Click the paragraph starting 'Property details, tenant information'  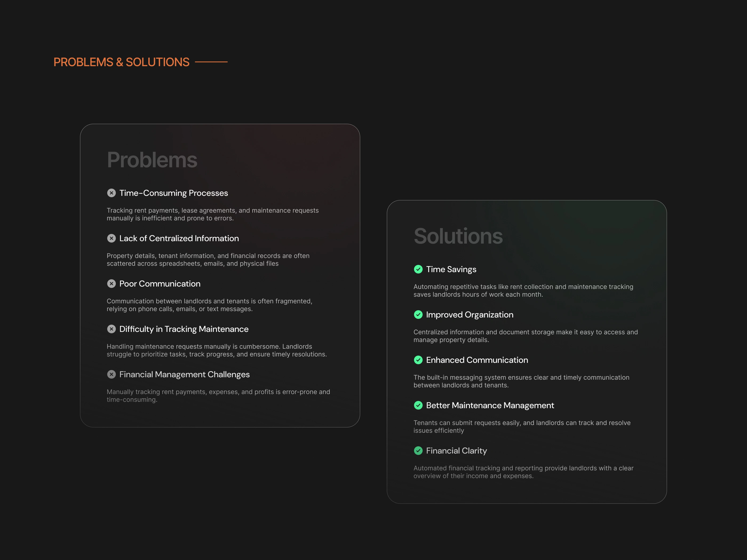[x=208, y=259]
